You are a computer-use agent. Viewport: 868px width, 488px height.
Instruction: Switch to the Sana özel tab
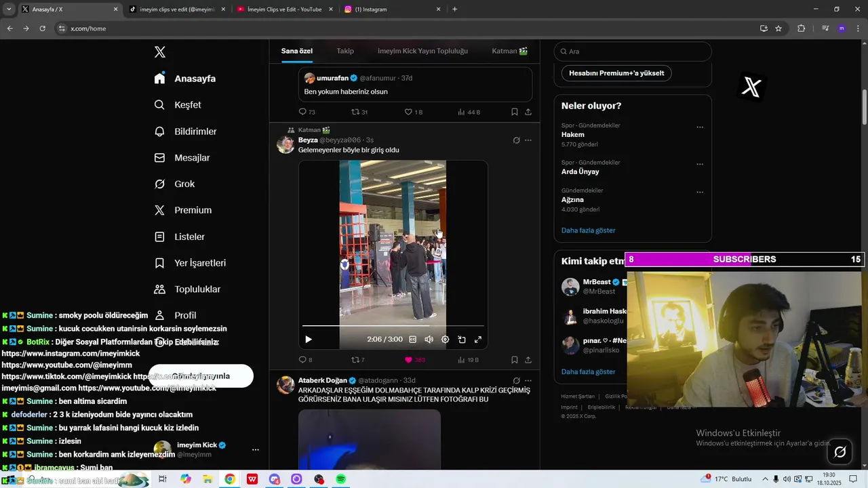(x=297, y=52)
